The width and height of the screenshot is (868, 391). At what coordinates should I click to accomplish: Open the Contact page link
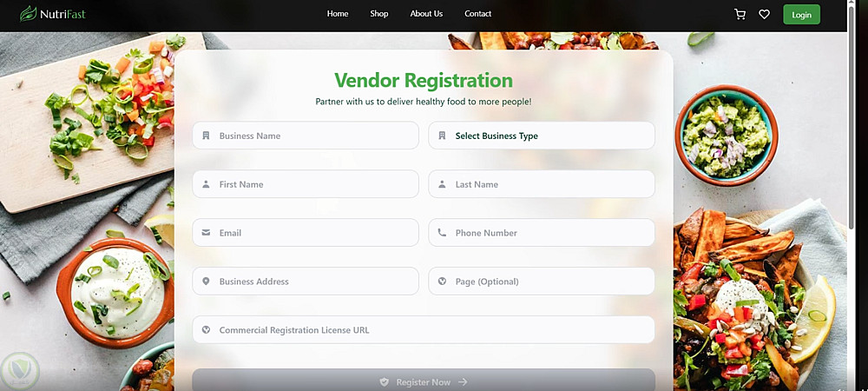pos(477,14)
